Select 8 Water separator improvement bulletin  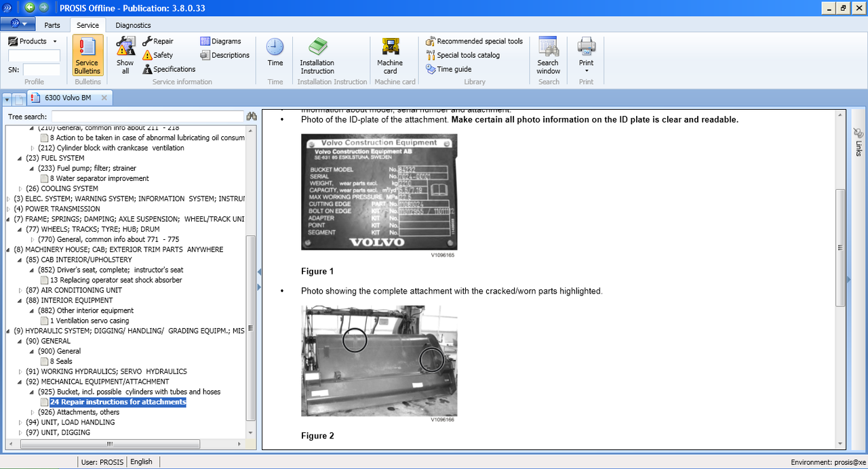[x=99, y=178]
